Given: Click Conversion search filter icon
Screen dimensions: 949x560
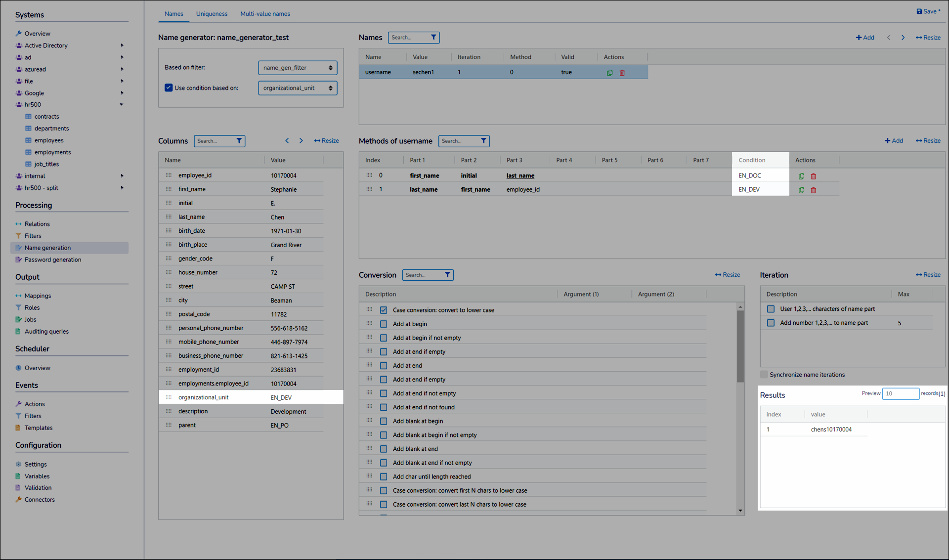Looking at the screenshot, I should [447, 275].
